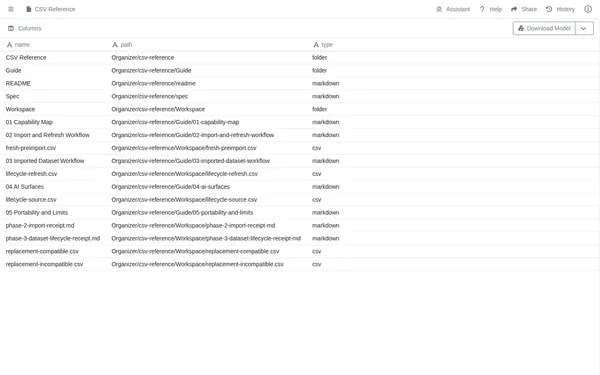Click path ending Workspace/lifecycle-refresh.csv
The image size is (600, 375).
[x=184, y=174]
